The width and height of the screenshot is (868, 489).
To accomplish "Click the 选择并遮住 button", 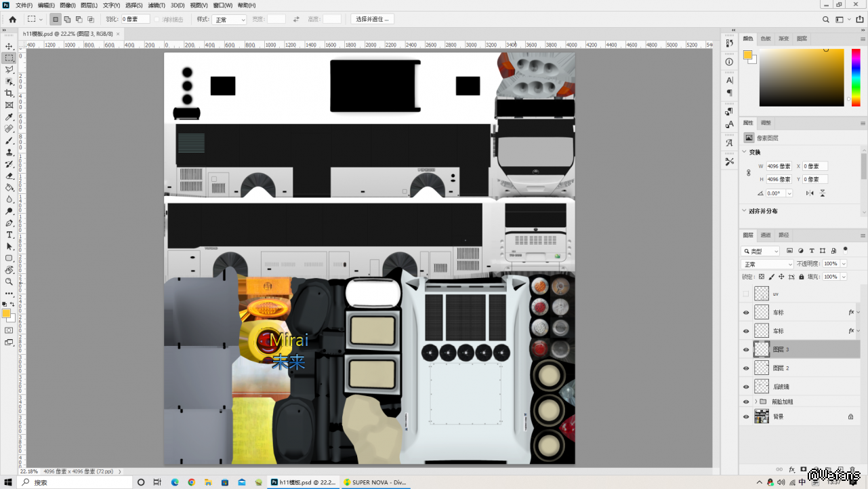I will [372, 19].
